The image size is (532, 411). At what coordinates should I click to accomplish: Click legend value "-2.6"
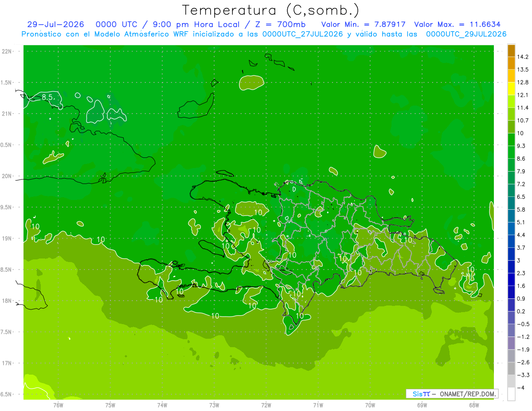pyautogui.click(x=523, y=362)
